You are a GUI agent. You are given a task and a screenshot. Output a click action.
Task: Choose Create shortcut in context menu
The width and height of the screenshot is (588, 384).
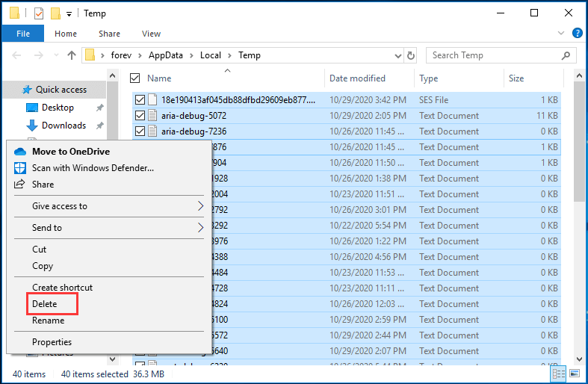(109, 288)
